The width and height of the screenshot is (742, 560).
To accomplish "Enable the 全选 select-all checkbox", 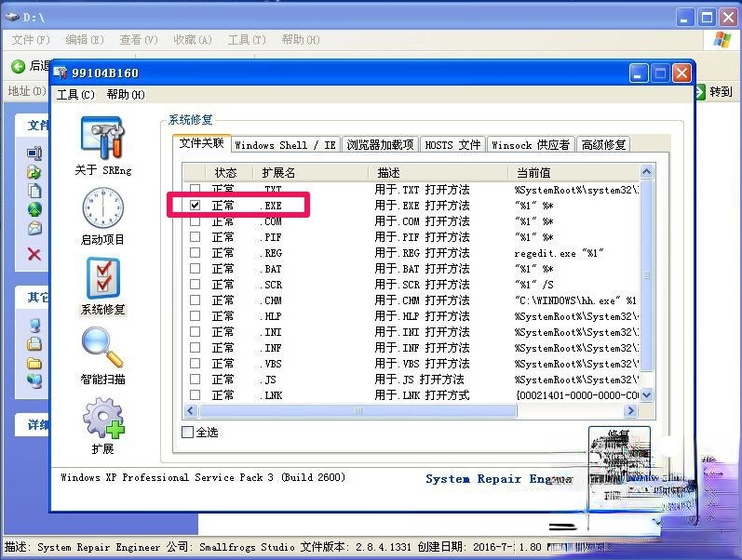I will pos(188,432).
